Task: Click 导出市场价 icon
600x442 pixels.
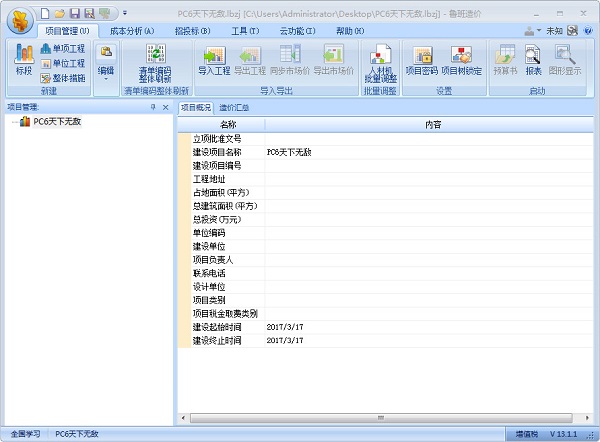Action: pos(333,60)
